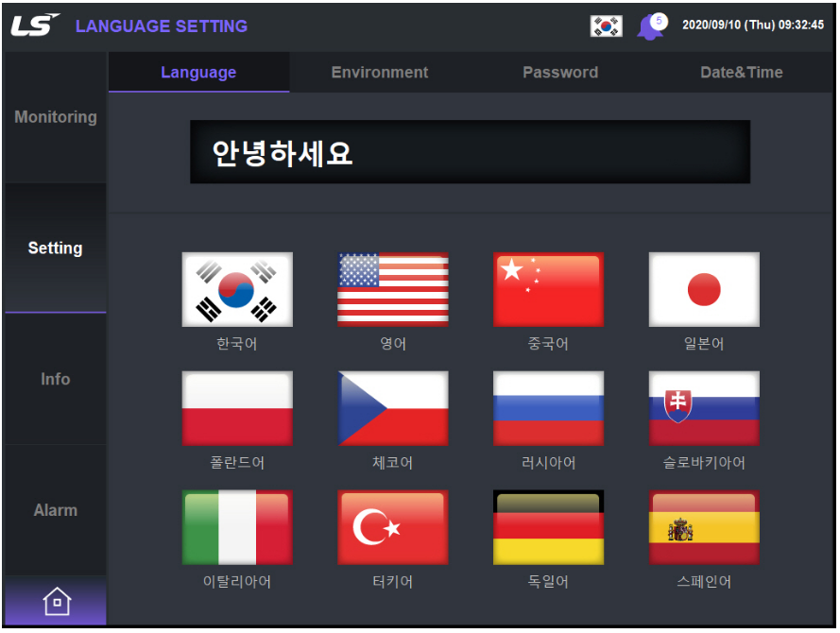Click the 스페인어 label
The width and height of the screenshot is (840, 633).
tap(704, 582)
